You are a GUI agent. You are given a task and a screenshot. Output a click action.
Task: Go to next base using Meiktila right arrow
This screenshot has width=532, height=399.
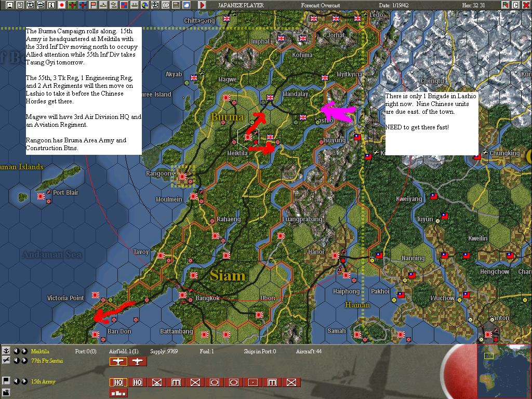24,351
